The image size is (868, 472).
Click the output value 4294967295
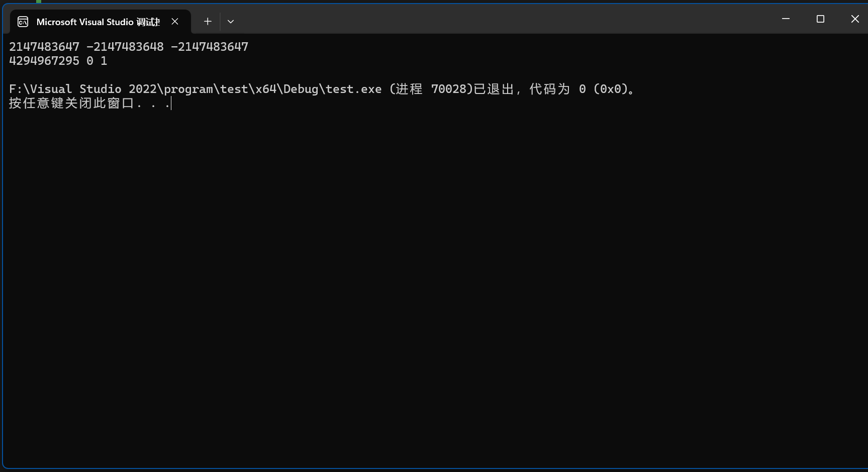[x=44, y=61]
